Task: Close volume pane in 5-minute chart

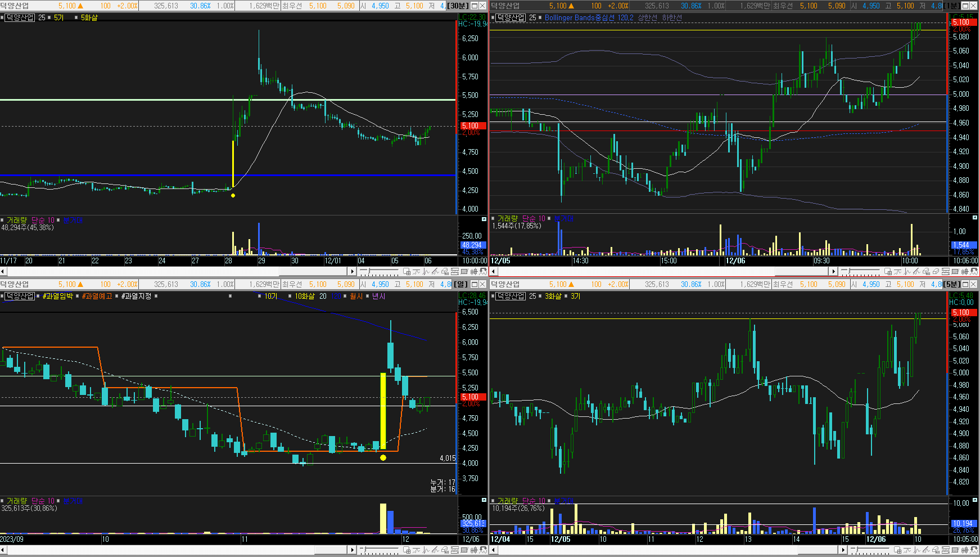Action: (x=975, y=500)
